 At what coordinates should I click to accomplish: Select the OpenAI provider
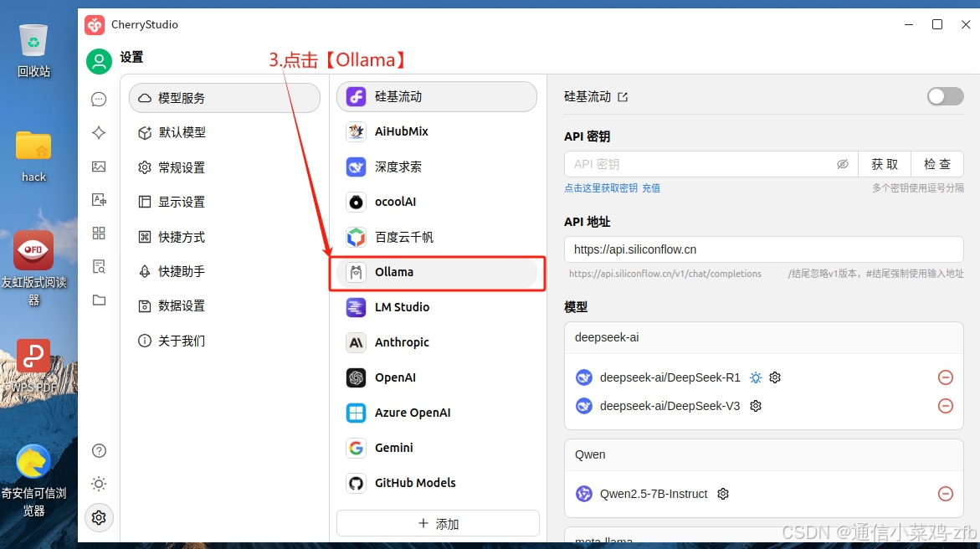tap(436, 377)
